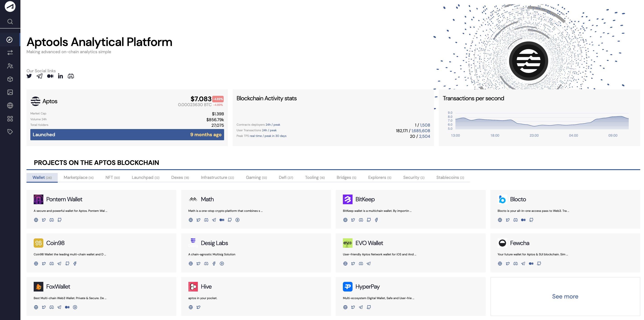Click the search icon in the sidebar
The height and width of the screenshot is (320, 644).
[x=10, y=22]
